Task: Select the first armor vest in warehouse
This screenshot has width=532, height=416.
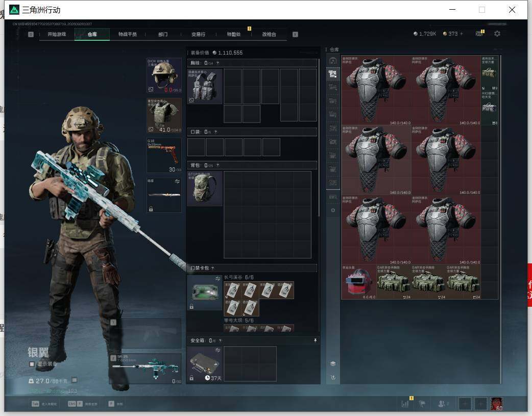Action: [x=376, y=90]
